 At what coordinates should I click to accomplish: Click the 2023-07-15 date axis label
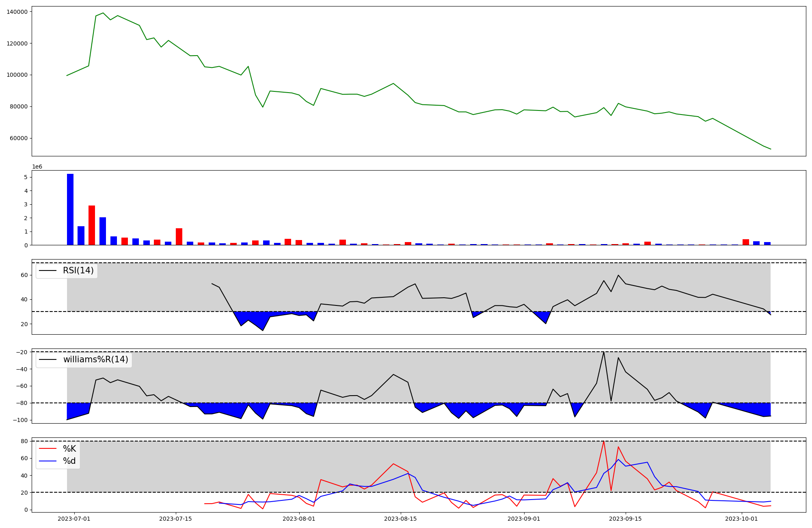coord(176,519)
